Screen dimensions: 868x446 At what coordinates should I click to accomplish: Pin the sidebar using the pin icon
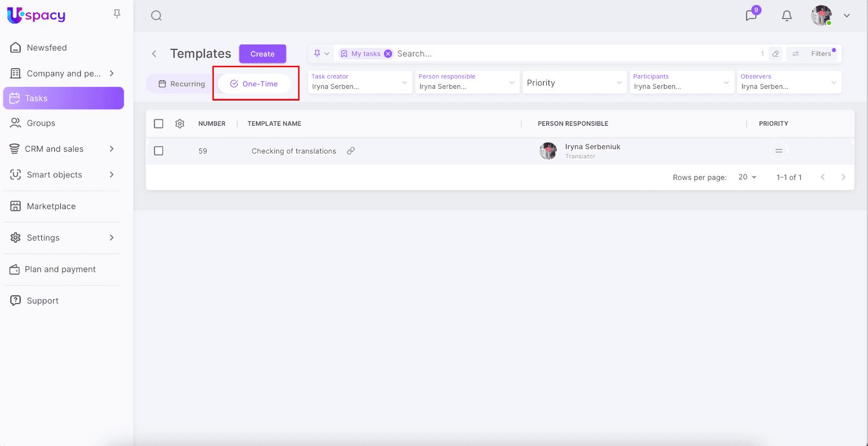click(117, 14)
